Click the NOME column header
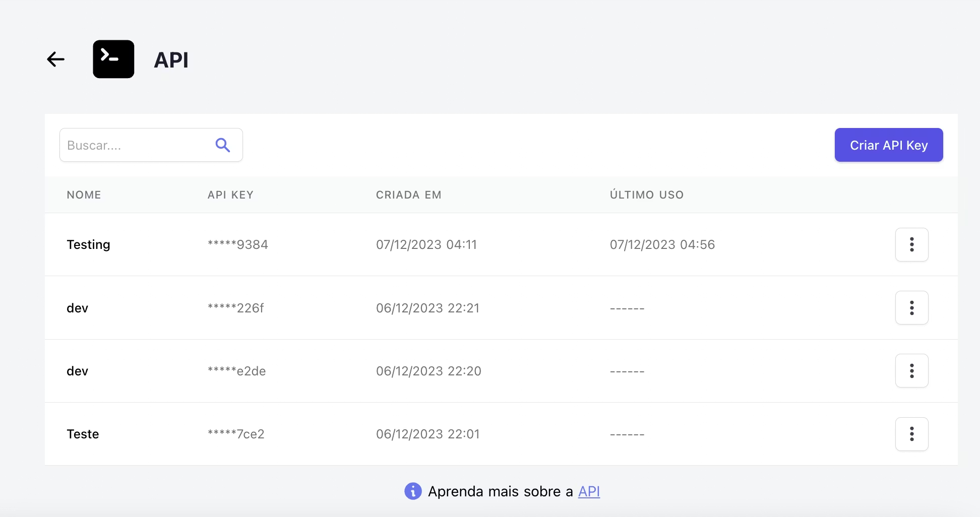The height and width of the screenshot is (517, 980). [84, 195]
